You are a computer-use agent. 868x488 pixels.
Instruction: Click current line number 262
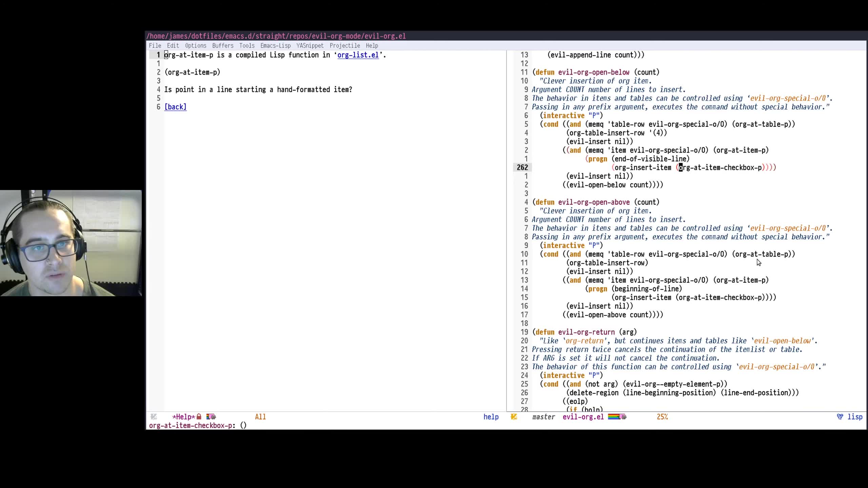[x=522, y=167]
